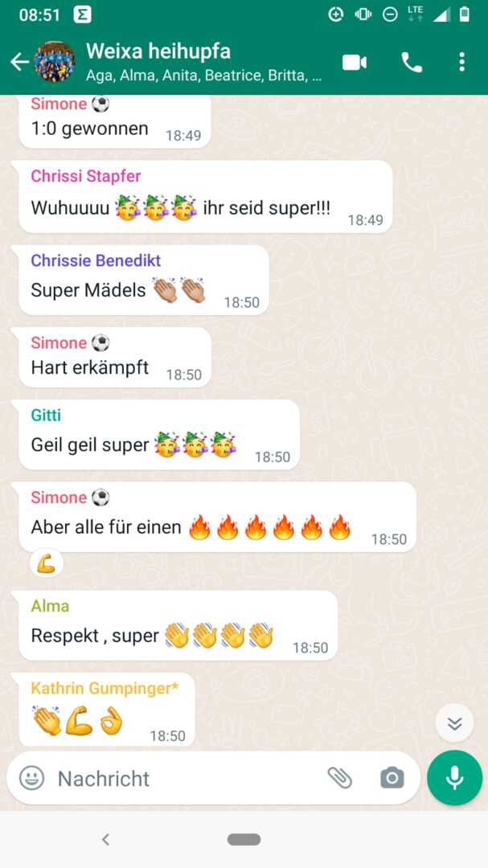This screenshot has height=868, width=488.
Task: Open the Weixa heihupfa group photo
Action: pyautogui.click(x=55, y=62)
